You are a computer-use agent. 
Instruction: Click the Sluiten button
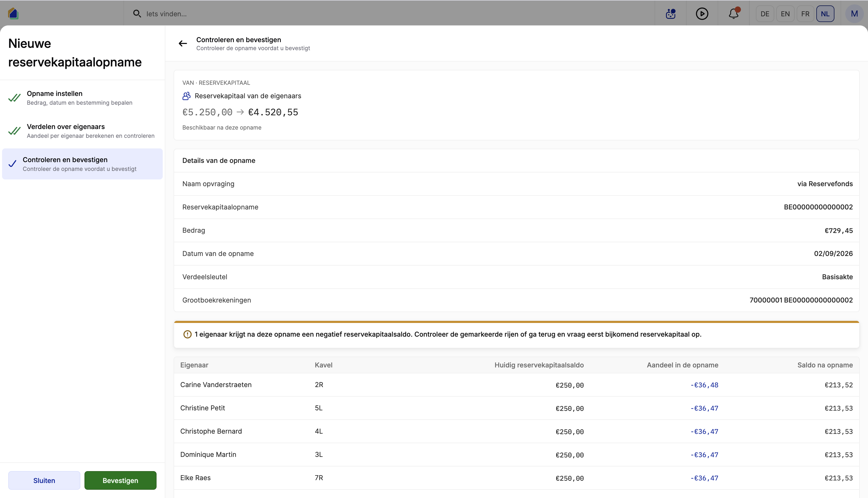point(44,480)
